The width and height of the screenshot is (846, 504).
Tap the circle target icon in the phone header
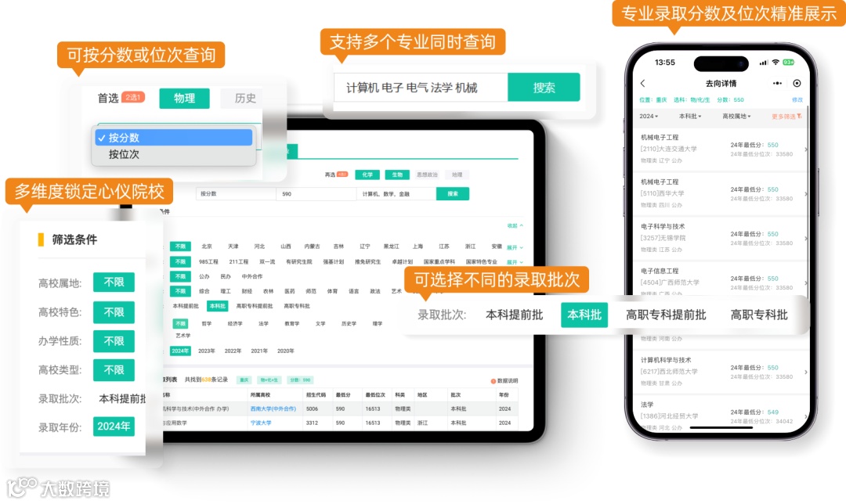[797, 83]
